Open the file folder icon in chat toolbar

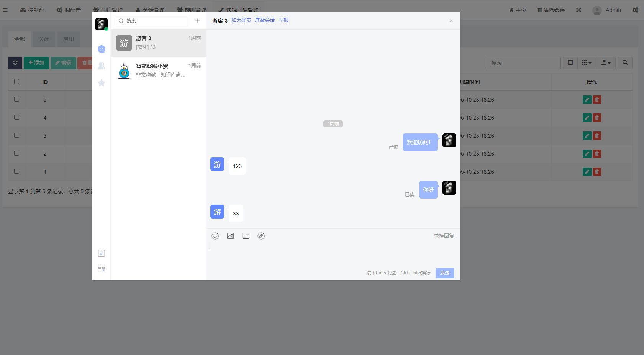coord(246,236)
